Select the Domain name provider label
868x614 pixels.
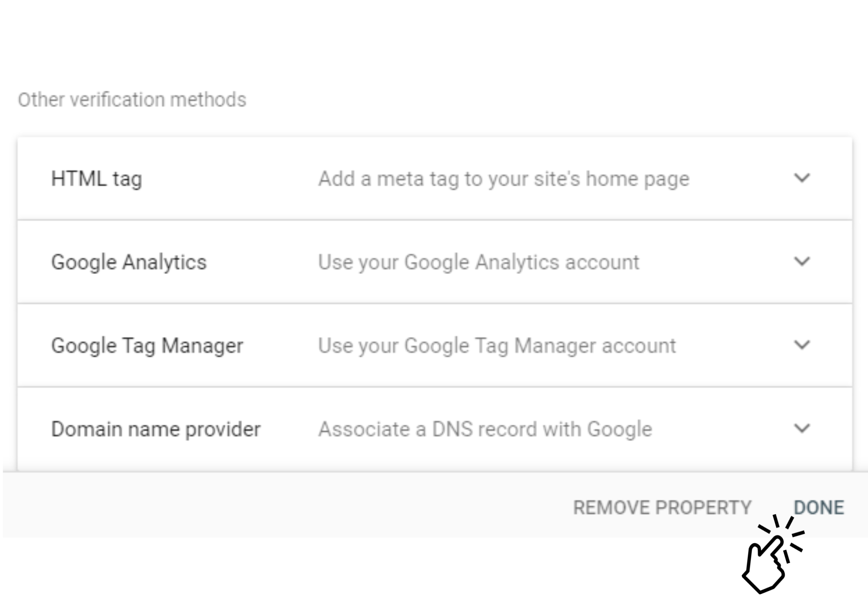(156, 429)
